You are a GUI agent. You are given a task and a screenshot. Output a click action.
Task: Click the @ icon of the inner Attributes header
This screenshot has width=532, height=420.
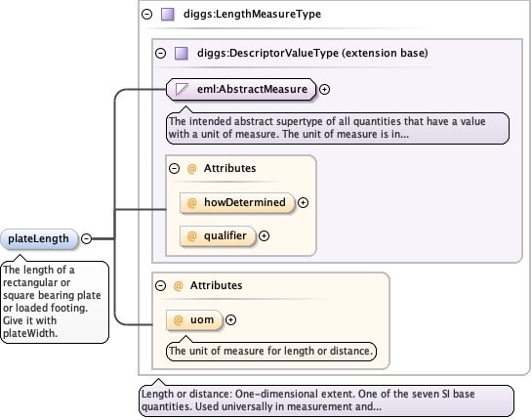click(x=191, y=168)
